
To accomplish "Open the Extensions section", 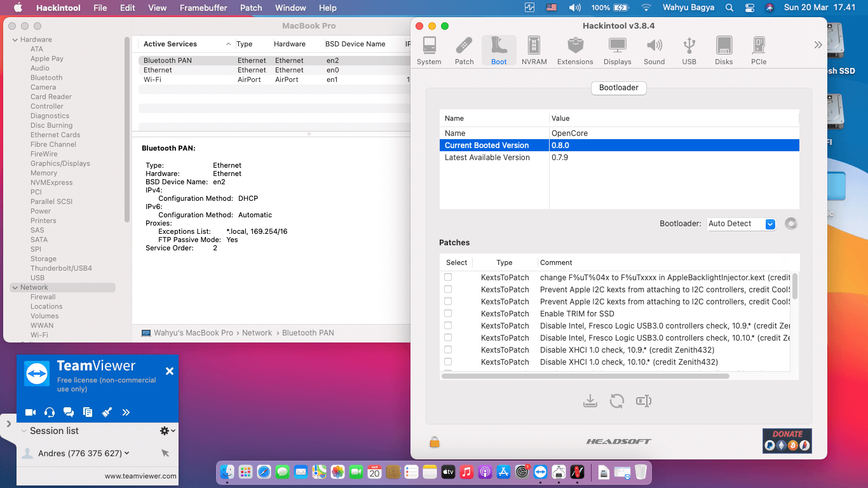I will click(x=575, y=51).
